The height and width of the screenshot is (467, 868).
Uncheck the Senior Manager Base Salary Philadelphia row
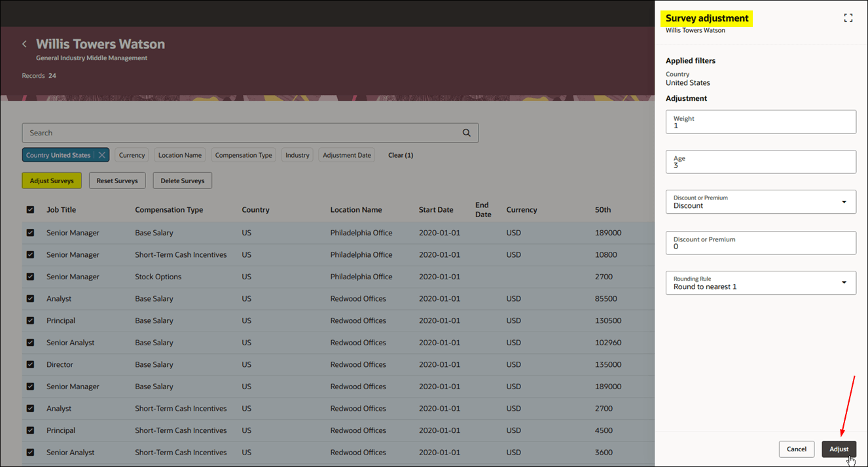30,233
